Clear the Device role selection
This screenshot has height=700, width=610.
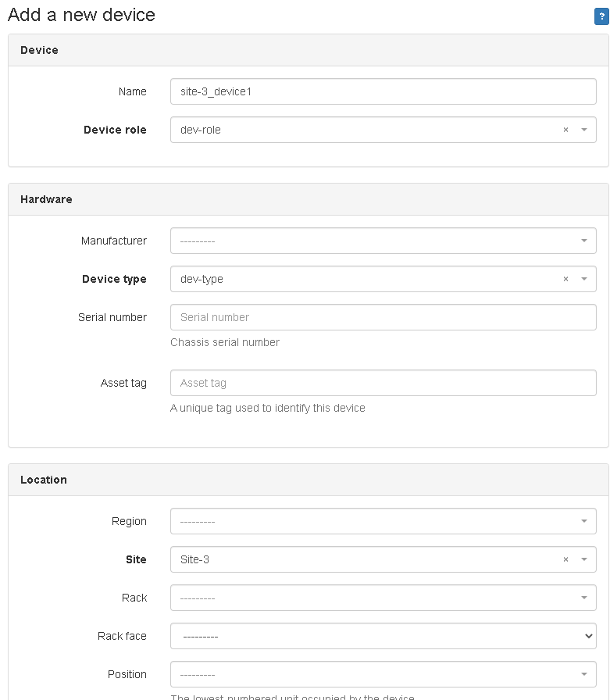565,130
